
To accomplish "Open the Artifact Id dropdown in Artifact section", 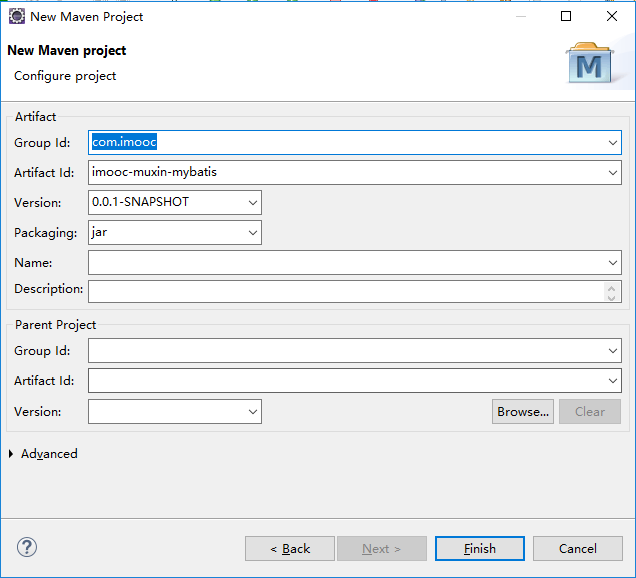I will (612, 173).
